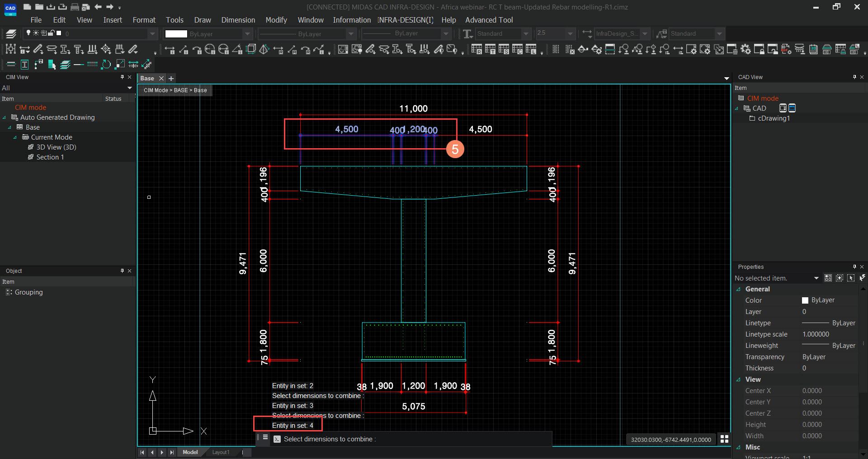The width and height of the screenshot is (868, 459).
Task: Toggle the layer lock padlock icon
Action: tap(52, 33)
